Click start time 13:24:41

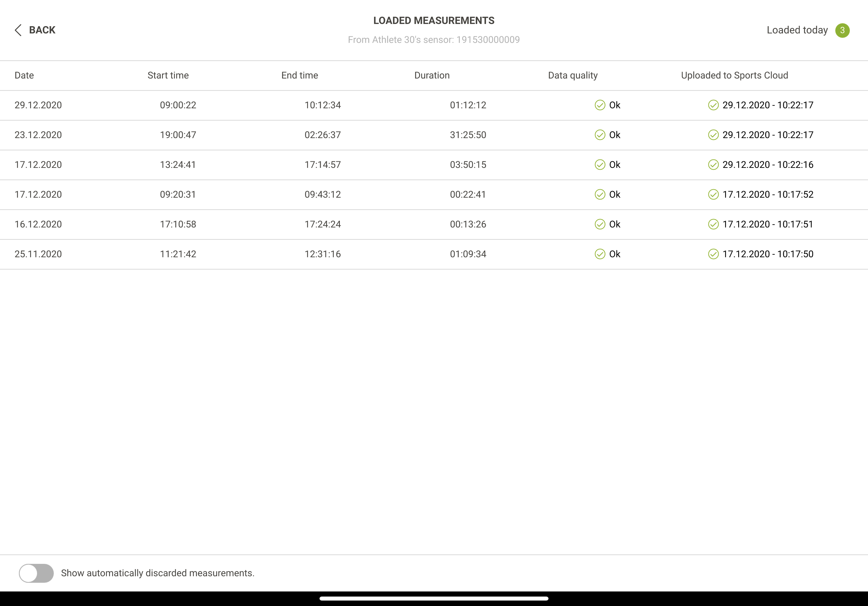tap(178, 165)
